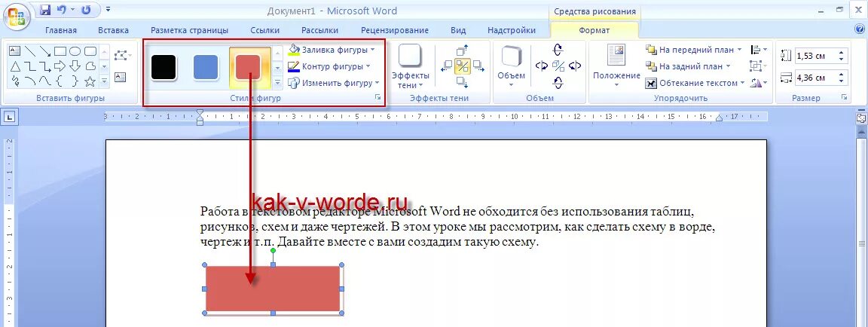Select the straight line shape
Viewport: 868px width, 327px height.
[x=30, y=51]
